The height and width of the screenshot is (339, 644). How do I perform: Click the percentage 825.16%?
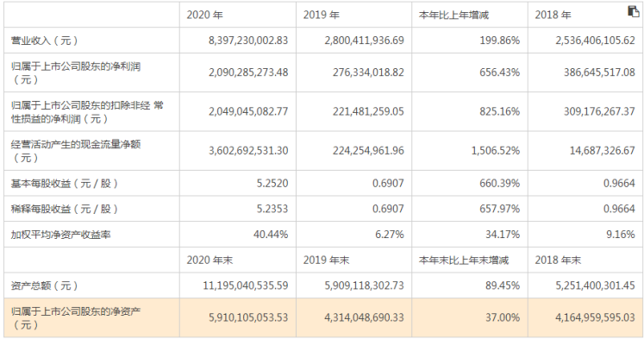[x=499, y=111]
